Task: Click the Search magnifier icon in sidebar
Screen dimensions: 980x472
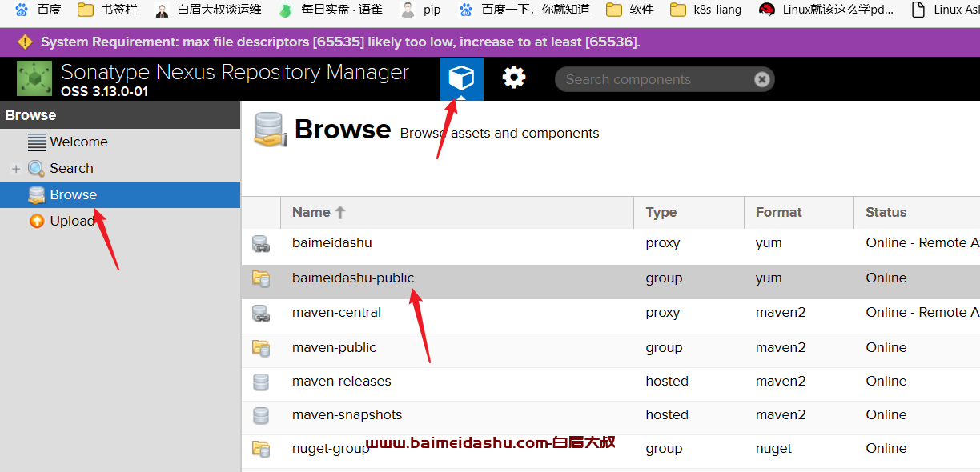Action: point(37,168)
